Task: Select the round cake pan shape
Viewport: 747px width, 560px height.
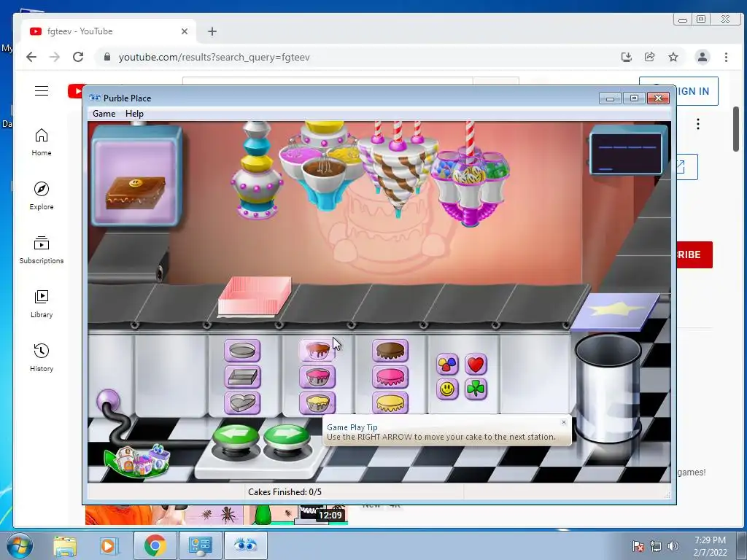Action: point(242,351)
